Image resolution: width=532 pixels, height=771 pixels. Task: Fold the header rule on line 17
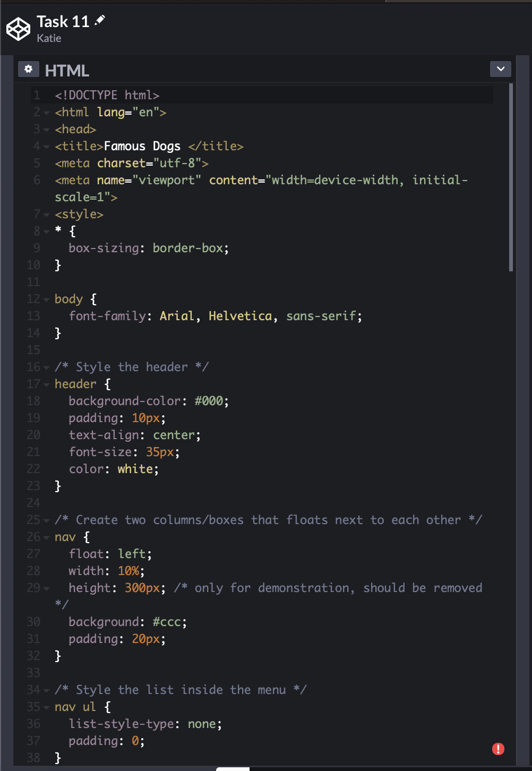(x=47, y=384)
